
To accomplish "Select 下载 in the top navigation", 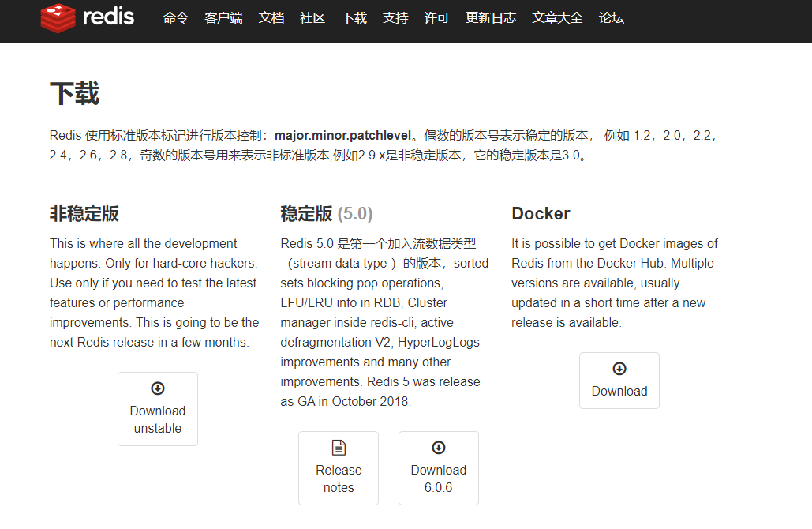I will pyautogui.click(x=354, y=18).
